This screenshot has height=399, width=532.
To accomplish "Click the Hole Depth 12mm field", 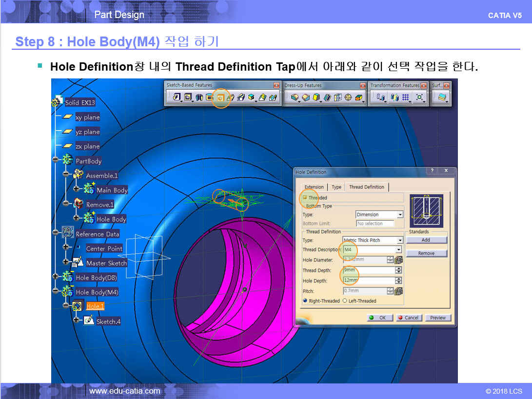I will (369, 280).
